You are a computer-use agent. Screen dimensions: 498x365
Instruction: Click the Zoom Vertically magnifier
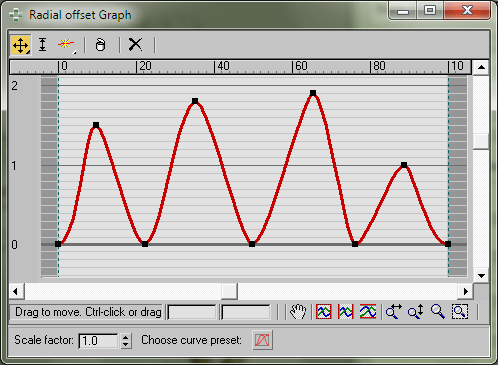[416, 312]
